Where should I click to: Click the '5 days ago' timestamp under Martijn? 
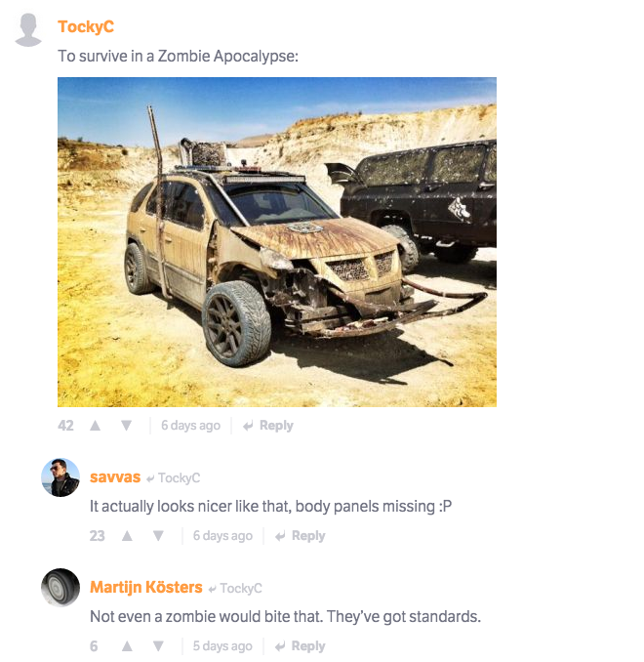[222, 646]
